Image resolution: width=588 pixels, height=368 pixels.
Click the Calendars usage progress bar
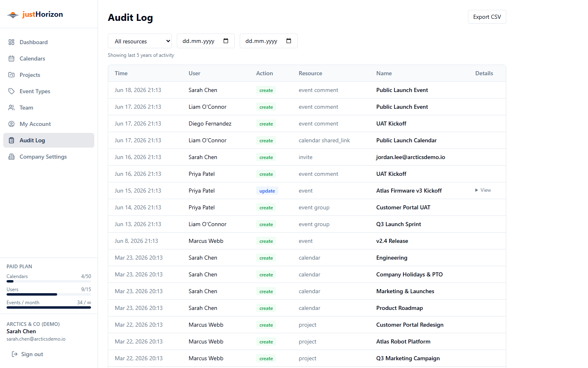(49, 281)
